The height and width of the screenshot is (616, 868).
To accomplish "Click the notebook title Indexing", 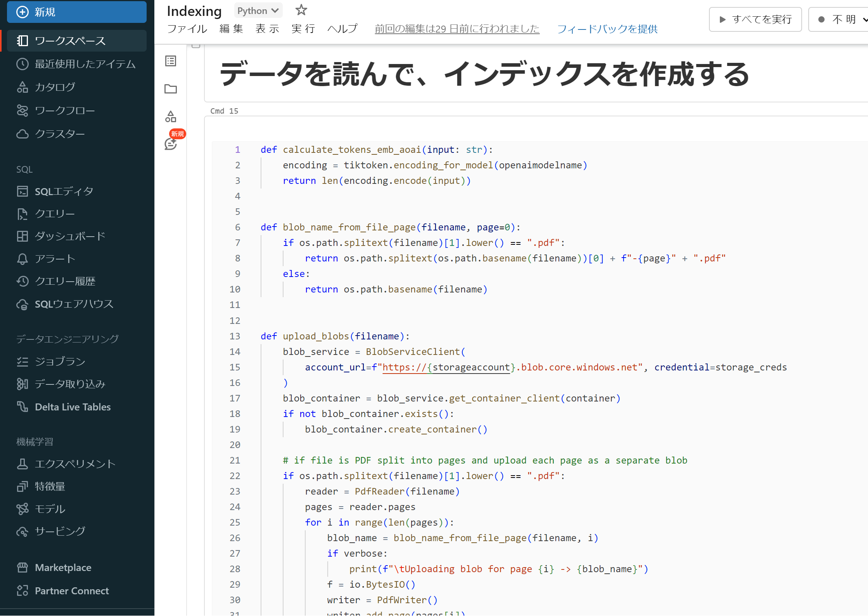I will [194, 11].
